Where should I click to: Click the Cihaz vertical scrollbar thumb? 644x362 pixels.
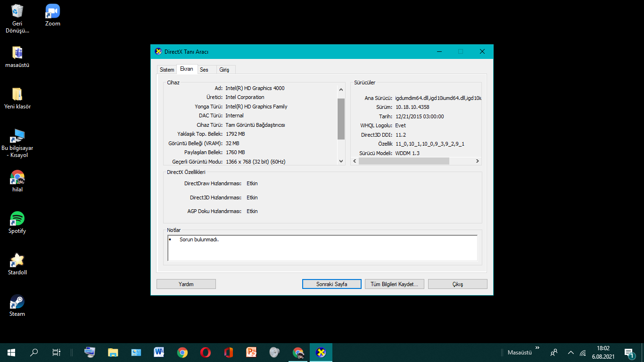point(341,119)
